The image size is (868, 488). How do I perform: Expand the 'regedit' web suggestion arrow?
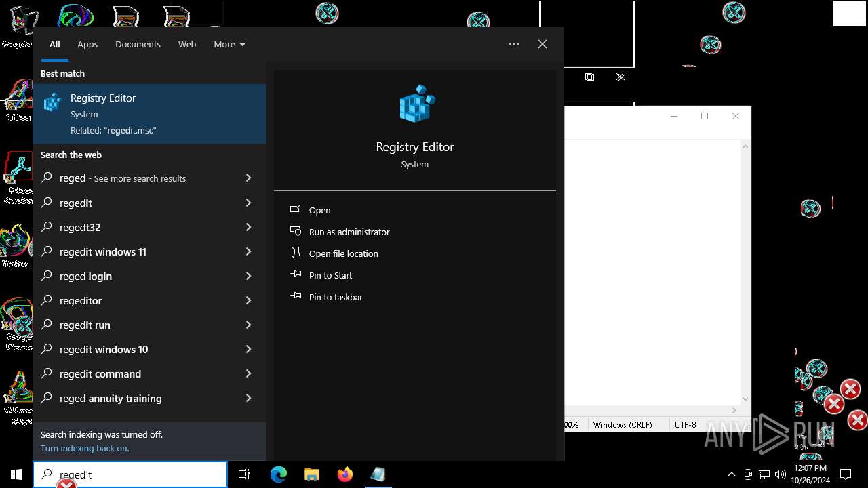(248, 203)
